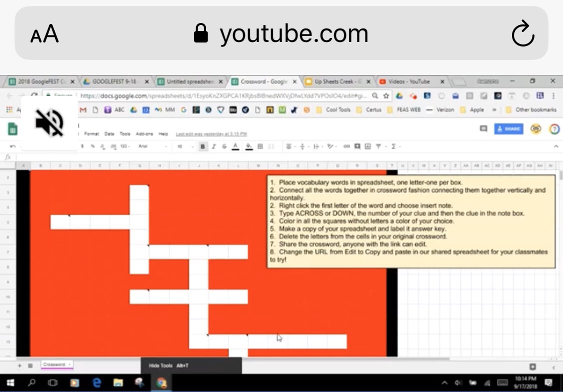Unmute using the crossed speaker icon
This screenshot has width=563, height=392.
tap(50, 123)
